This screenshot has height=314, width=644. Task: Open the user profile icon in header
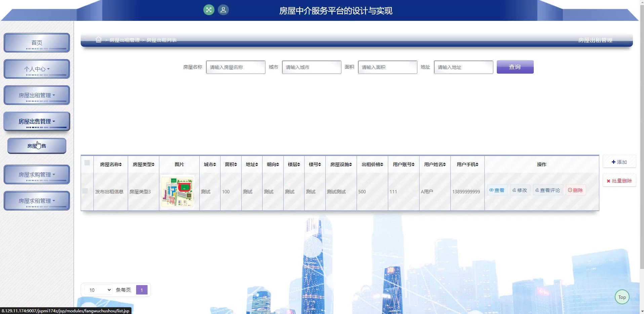223,10
